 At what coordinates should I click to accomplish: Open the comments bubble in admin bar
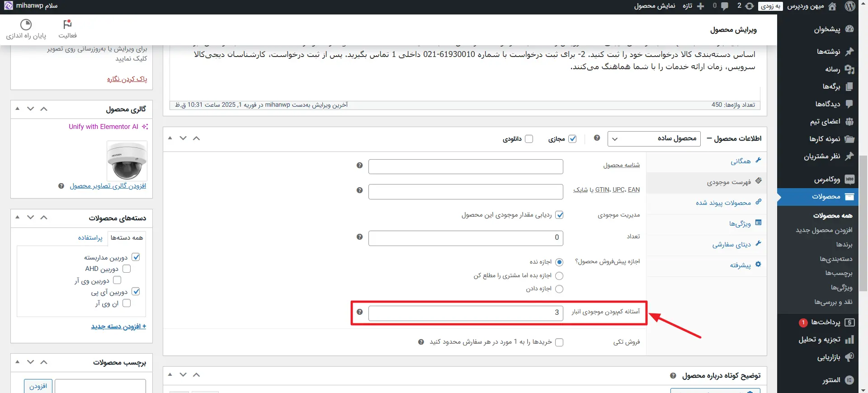[725, 6]
